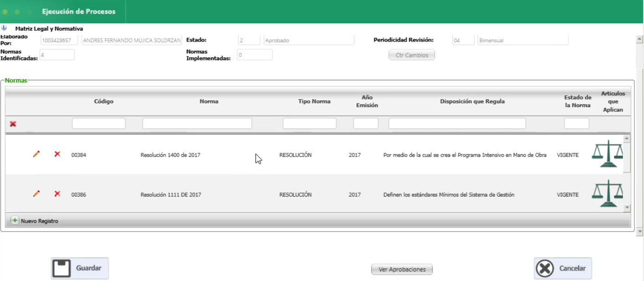Click page scrollbar down arrow

pos(640,232)
